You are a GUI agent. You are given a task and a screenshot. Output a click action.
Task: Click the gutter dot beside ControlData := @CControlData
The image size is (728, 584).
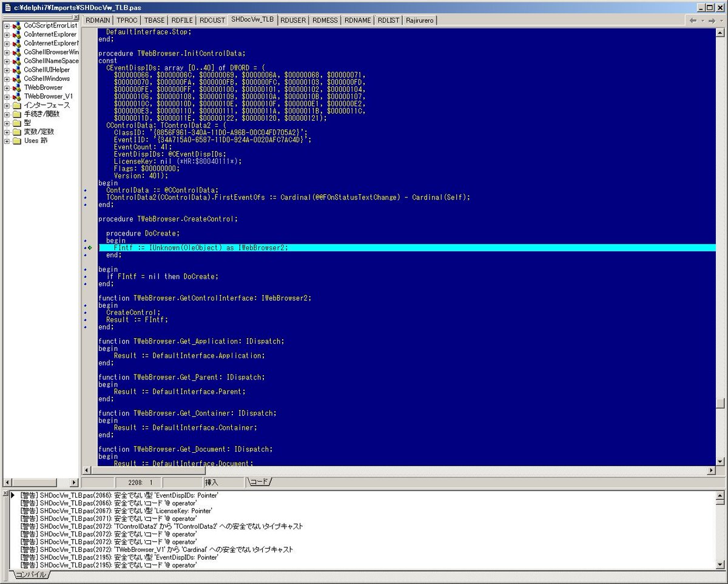tap(86, 190)
